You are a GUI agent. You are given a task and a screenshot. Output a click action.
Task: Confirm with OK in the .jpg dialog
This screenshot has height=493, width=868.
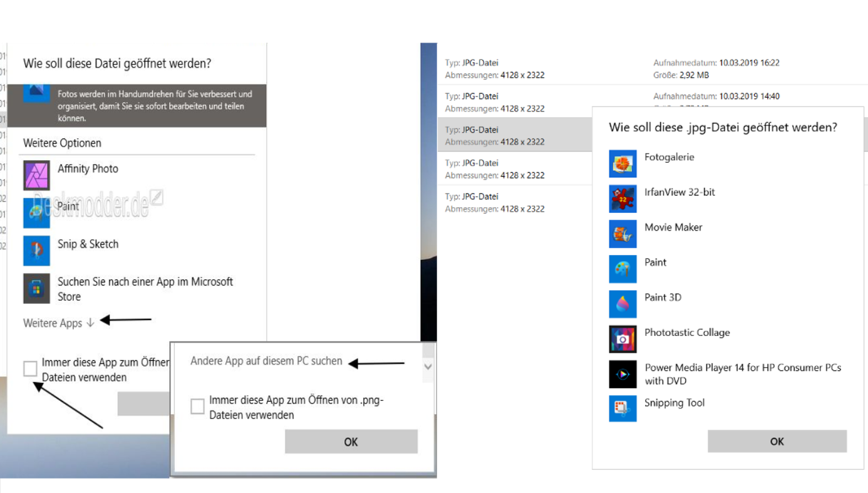777,441
